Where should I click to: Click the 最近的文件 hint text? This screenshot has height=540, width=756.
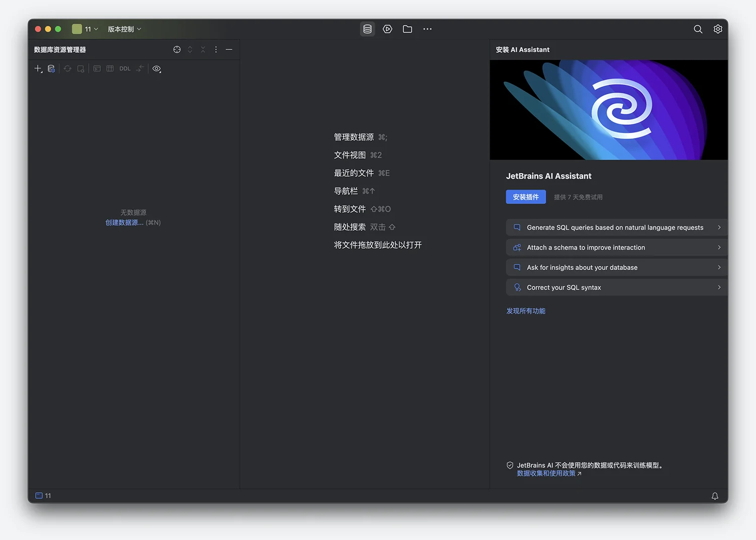[354, 173]
